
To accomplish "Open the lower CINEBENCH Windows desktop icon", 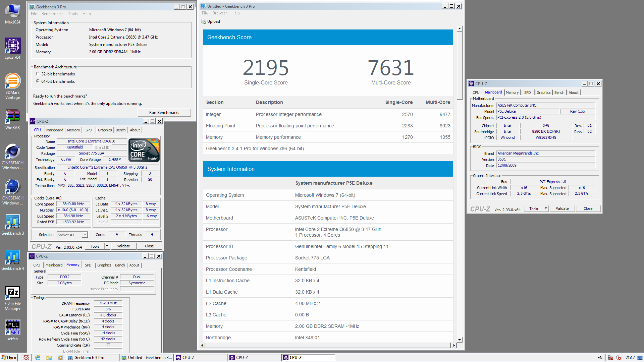I will [12, 192].
